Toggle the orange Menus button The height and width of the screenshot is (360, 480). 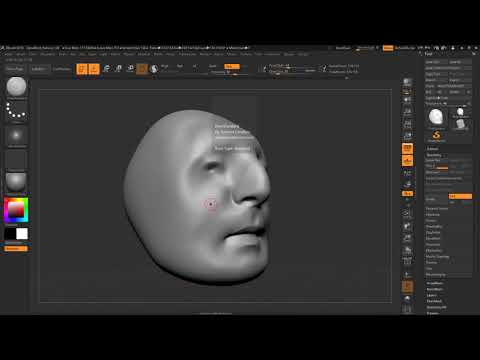point(388,48)
